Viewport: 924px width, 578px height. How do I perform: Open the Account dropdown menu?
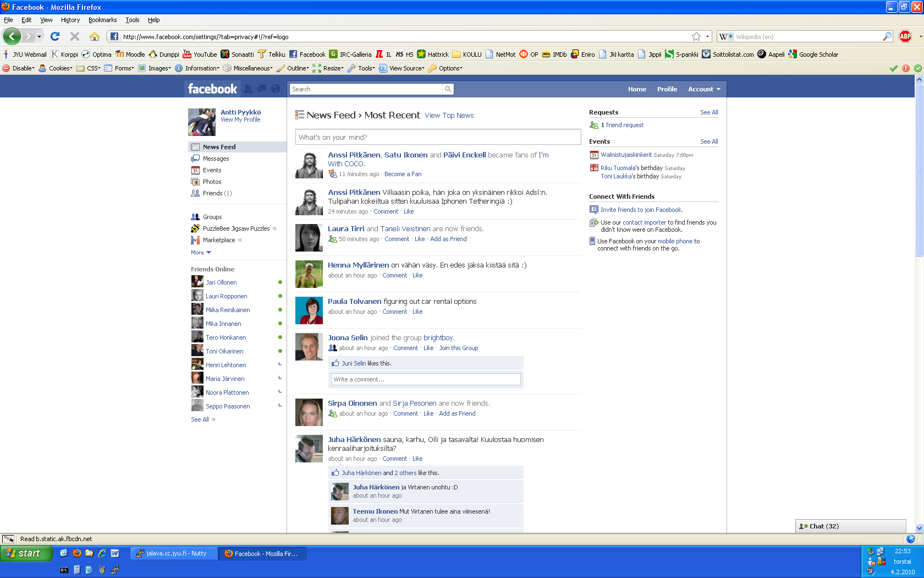(704, 89)
